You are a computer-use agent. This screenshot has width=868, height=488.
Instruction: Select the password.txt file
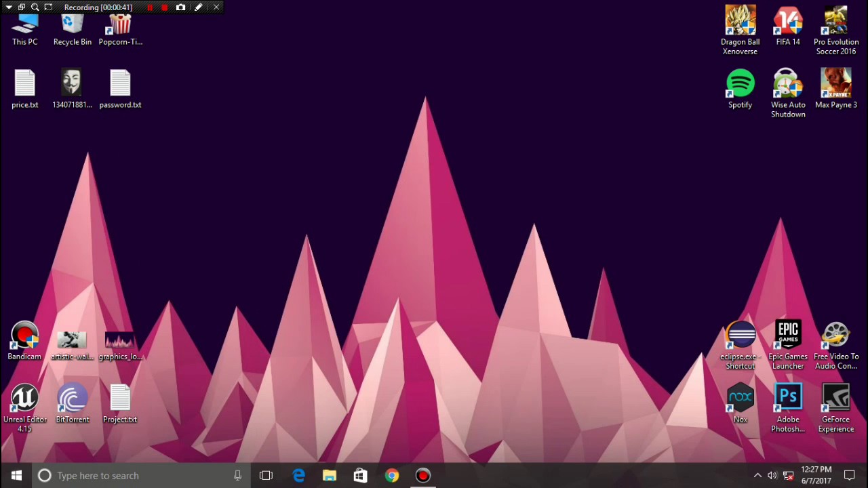(x=120, y=89)
